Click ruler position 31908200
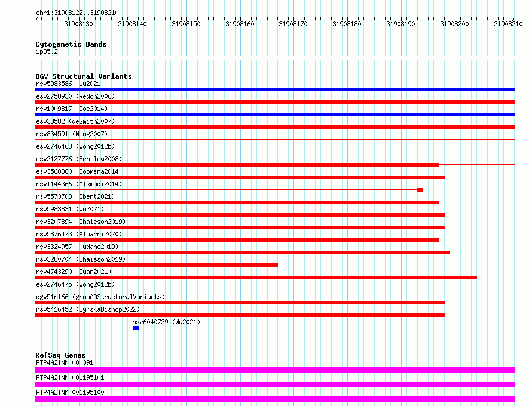The width and height of the screenshot is (532, 406). [x=455, y=24]
